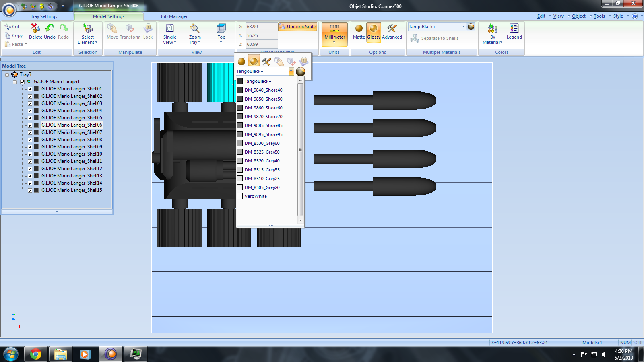Click the hammer-wrench icon in floating toolbar
The image size is (644, 362).
pos(266,61)
